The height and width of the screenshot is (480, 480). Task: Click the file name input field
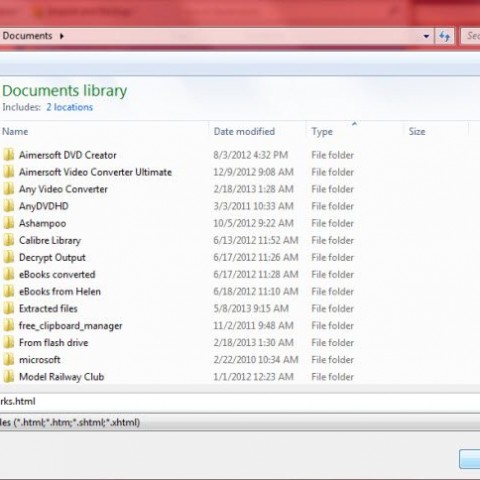pyautogui.click(x=240, y=401)
